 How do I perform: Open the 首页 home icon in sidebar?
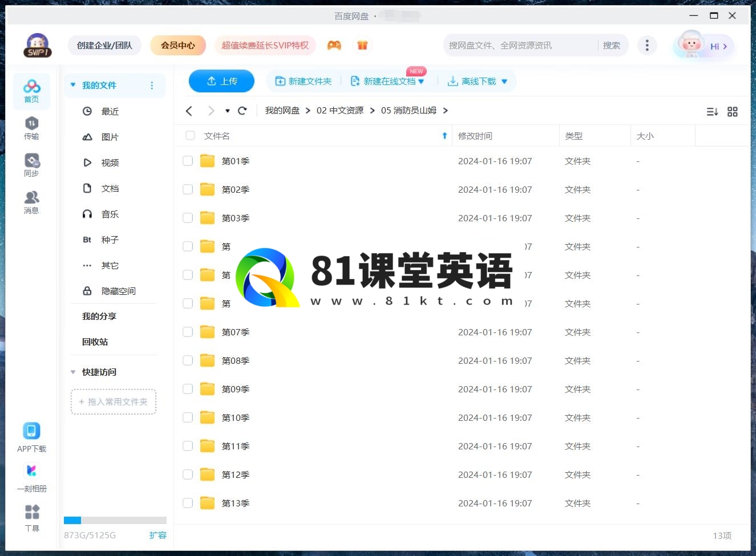[x=31, y=91]
